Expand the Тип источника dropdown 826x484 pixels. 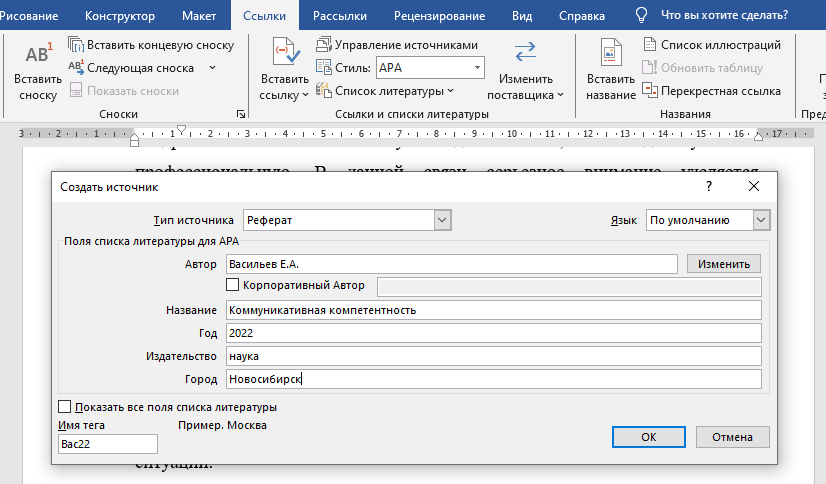(442, 220)
